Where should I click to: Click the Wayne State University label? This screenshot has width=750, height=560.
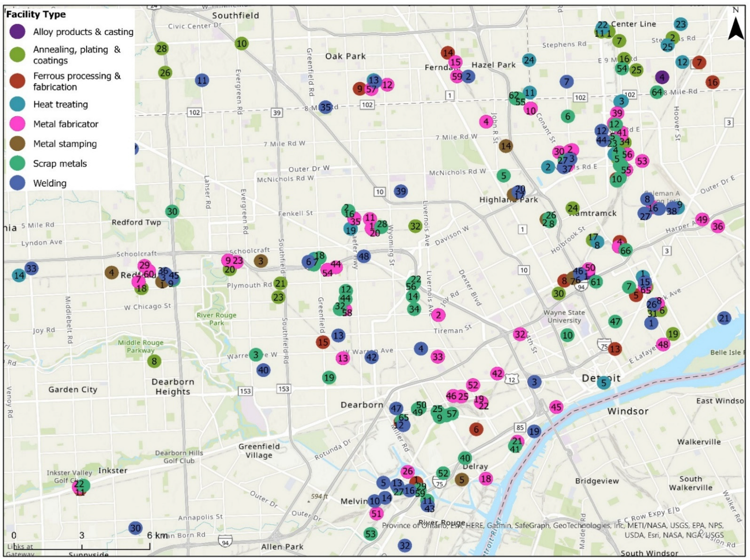[x=564, y=316]
